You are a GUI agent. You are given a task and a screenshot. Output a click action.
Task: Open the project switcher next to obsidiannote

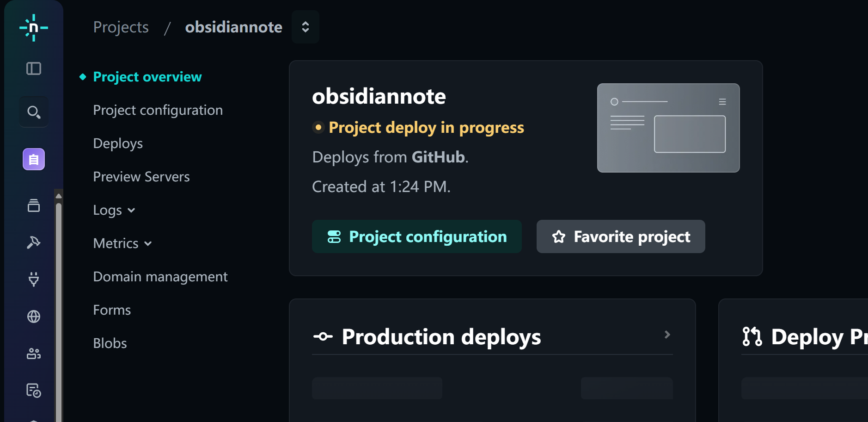306,27
